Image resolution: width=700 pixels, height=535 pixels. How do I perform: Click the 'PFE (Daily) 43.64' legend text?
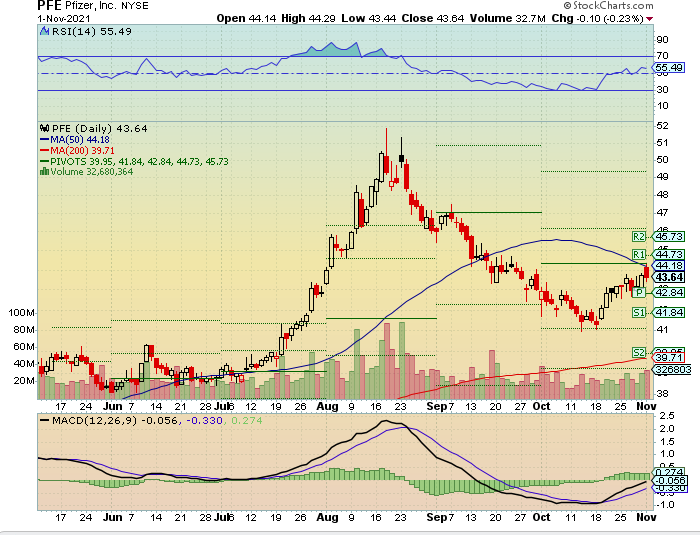click(x=100, y=129)
